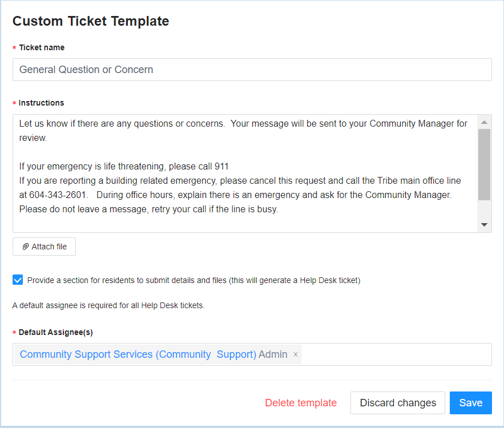The image size is (504, 428).
Task: Click the Default Assignee(s) label
Action: (x=55, y=332)
